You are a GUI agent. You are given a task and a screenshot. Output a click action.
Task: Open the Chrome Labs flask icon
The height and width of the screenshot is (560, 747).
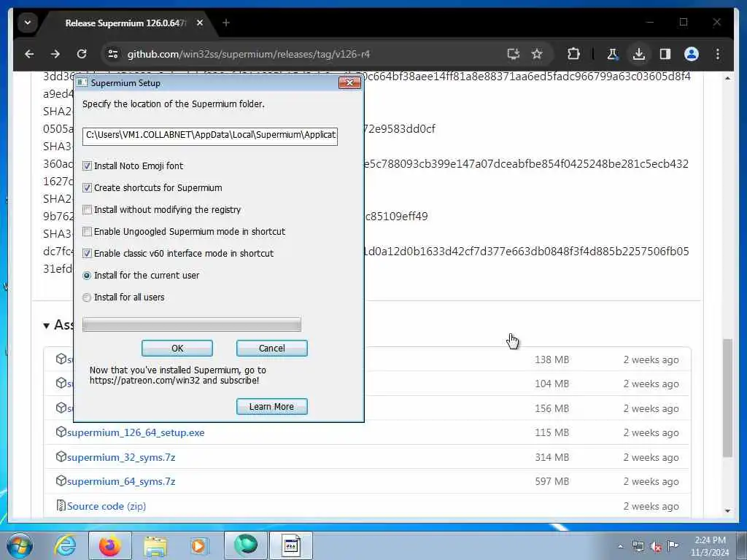click(x=613, y=54)
